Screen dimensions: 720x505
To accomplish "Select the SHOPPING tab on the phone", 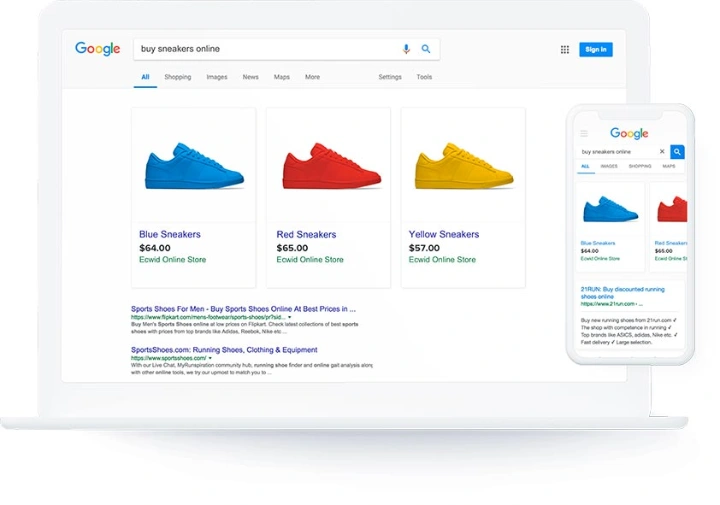I will pyautogui.click(x=640, y=166).
